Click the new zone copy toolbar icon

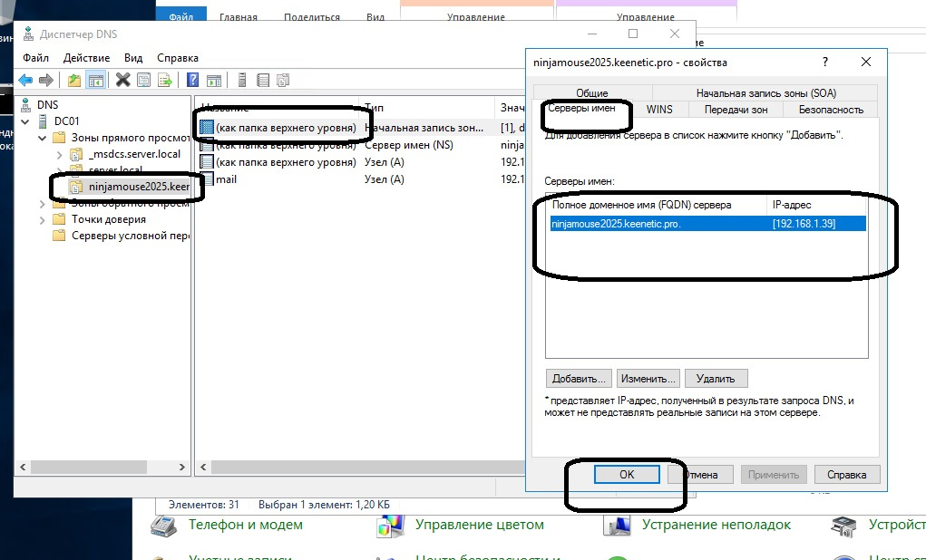coord(283,80)
